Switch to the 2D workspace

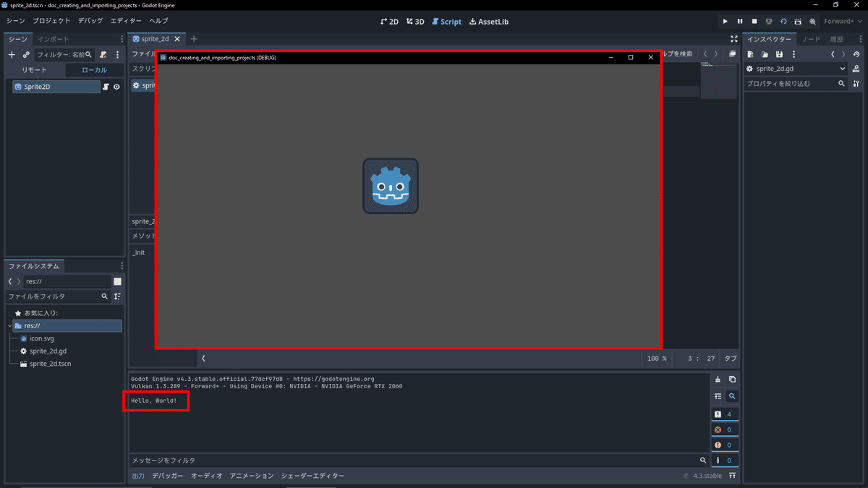coord(390,22)
